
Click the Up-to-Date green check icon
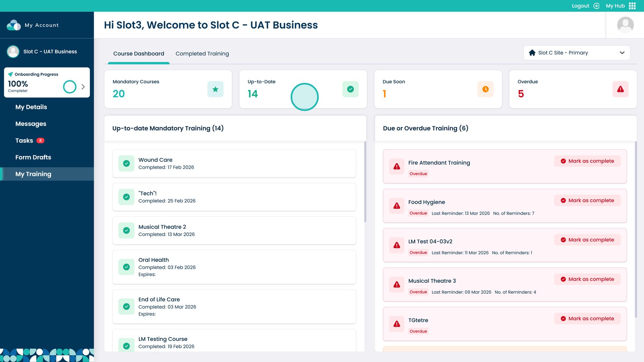pos(350,89)
